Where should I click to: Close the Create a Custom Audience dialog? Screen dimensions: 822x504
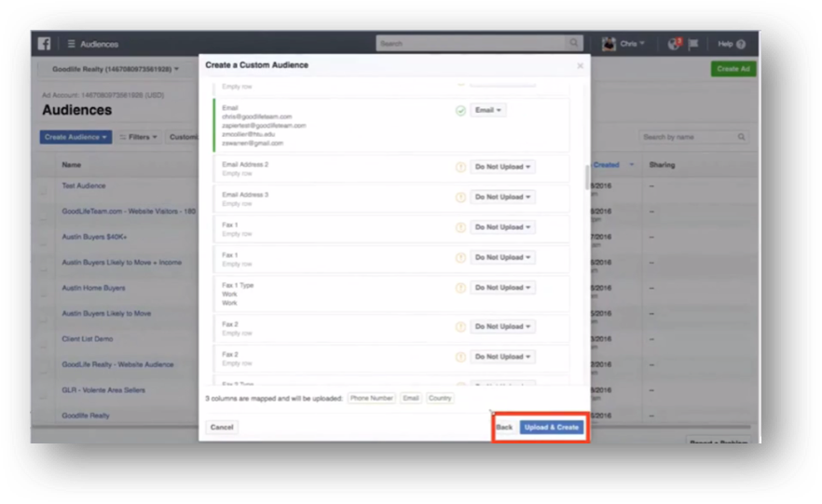(580, 65)
